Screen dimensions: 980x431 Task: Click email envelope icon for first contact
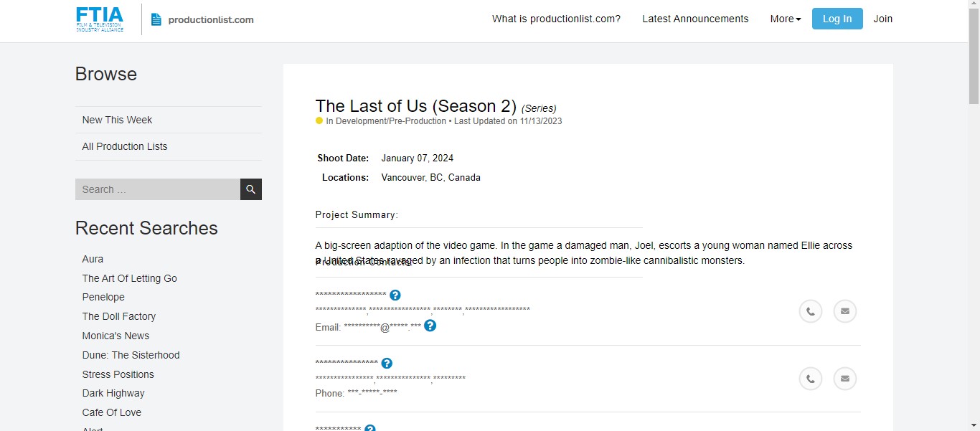tap(845, 311)
